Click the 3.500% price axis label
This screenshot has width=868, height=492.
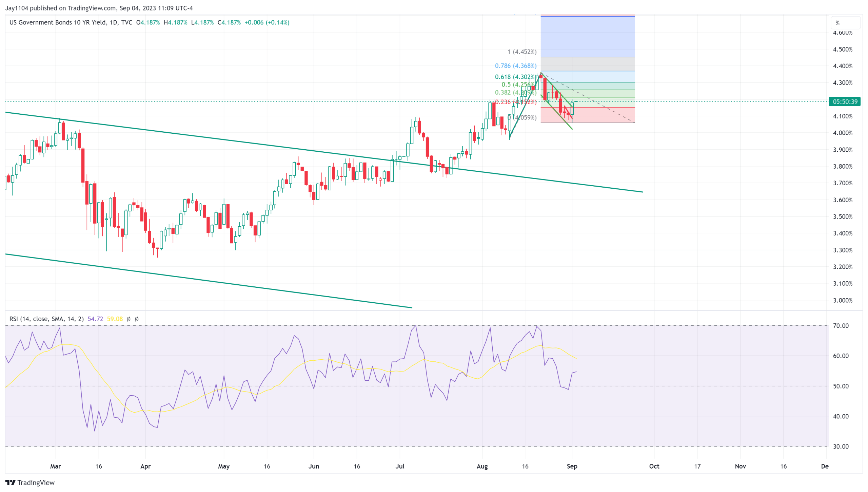click(x=842, y=216)
